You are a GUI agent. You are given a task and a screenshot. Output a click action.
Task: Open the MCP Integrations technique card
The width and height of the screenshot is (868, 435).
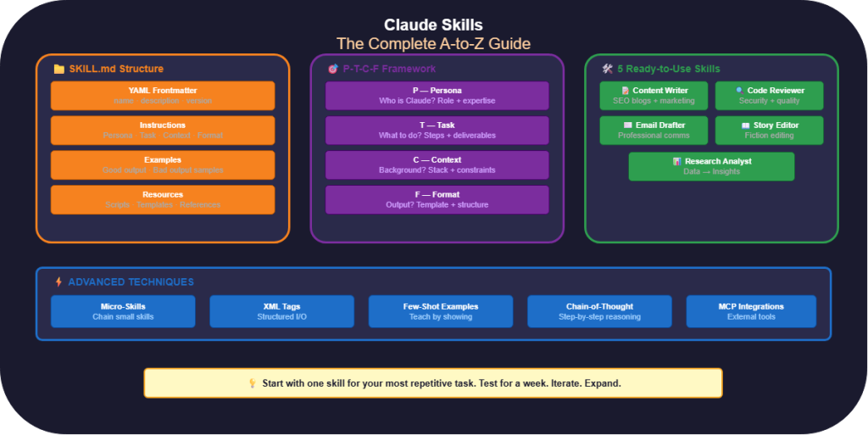click(751, 311)
